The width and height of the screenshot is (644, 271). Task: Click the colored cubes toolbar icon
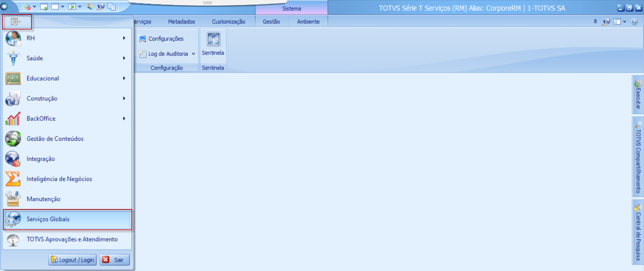point(27,6)
